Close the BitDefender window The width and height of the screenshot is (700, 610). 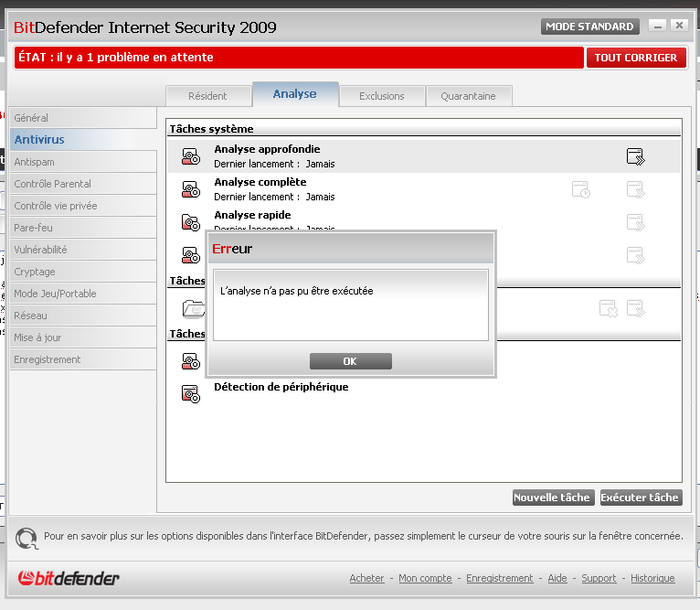coord(679,26)
